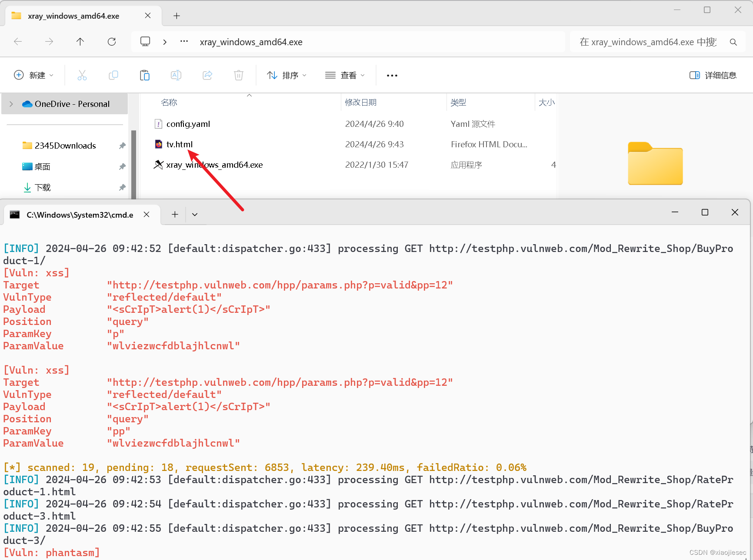Click the Copy icon in toolbar

pyautogui.click(x=113, y=75)
